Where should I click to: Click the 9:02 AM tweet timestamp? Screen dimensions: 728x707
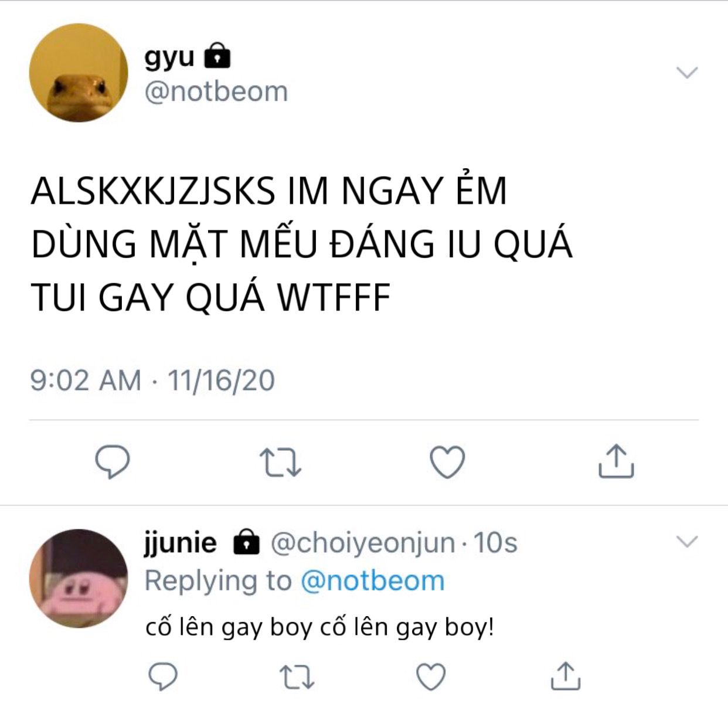pyautogui.click(x=152, y=380)
